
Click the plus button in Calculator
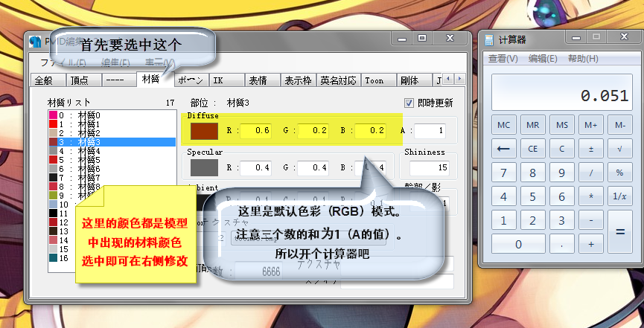[x=591, y=244]
